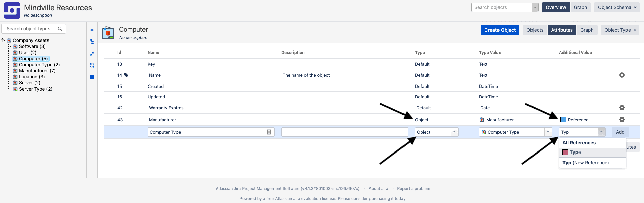
Task: Click the red Type reference color swatch
Action: [565, 152]
